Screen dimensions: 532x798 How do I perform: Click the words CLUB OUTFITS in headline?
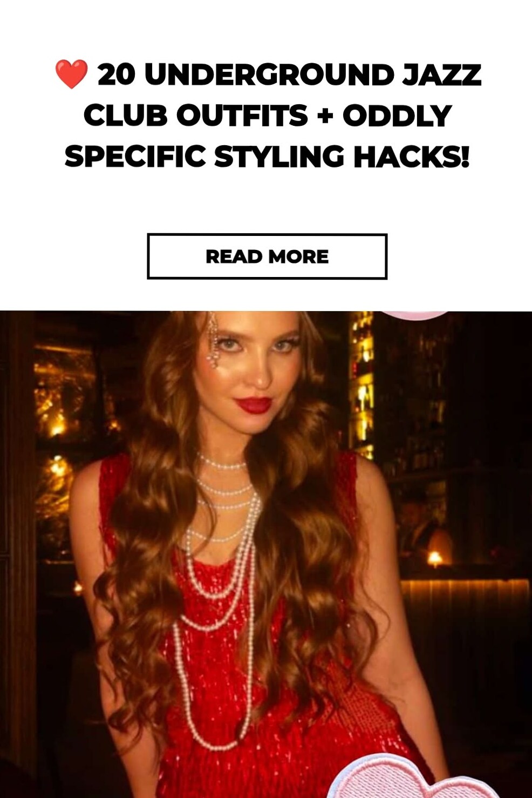195,116
